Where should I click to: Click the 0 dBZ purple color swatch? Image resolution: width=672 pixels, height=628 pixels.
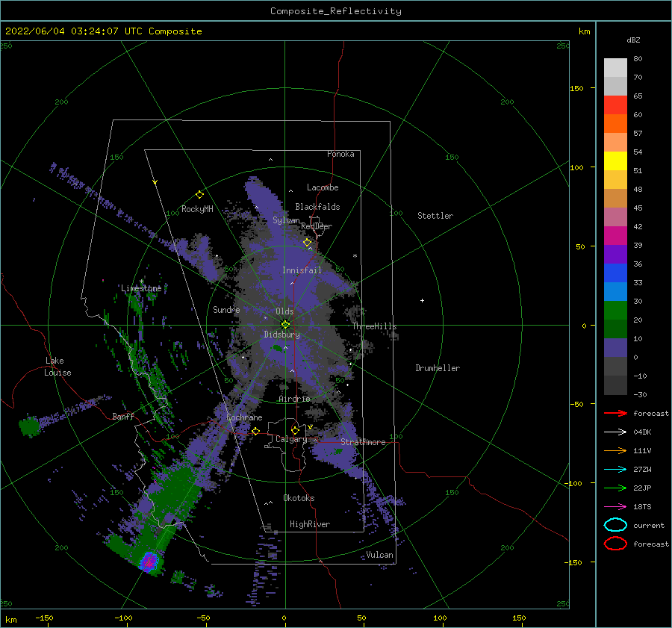pyautogui.click(x=615, y=348)
